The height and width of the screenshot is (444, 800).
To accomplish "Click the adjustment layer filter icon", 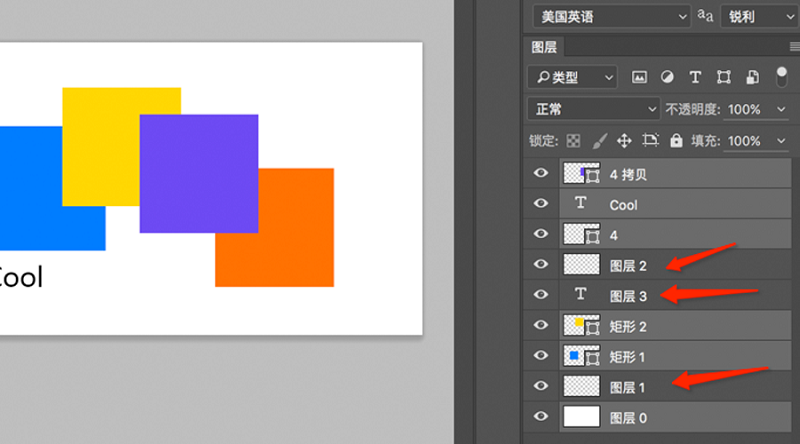I will pyautogui.click(x=667, y=77).
